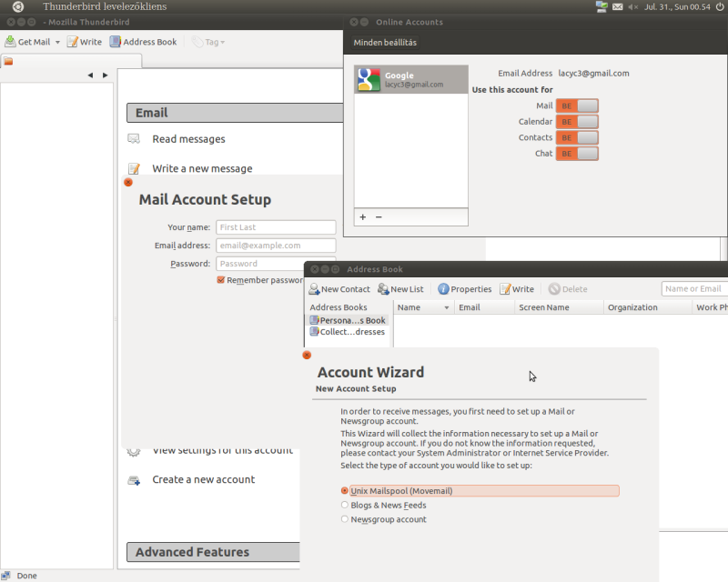Open the mail indicator in system tray
The width and height of the screenshot is (728, 582).
[x=618, y=6]
